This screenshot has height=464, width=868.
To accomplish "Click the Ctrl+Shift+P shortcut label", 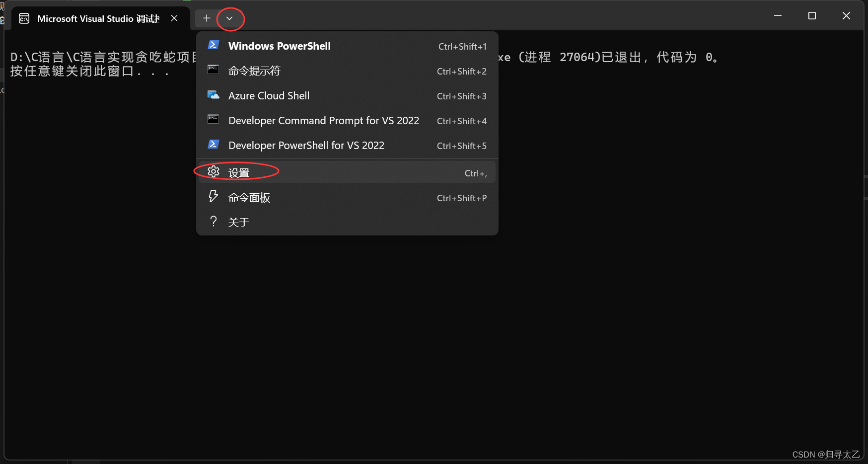I will 462,198.
